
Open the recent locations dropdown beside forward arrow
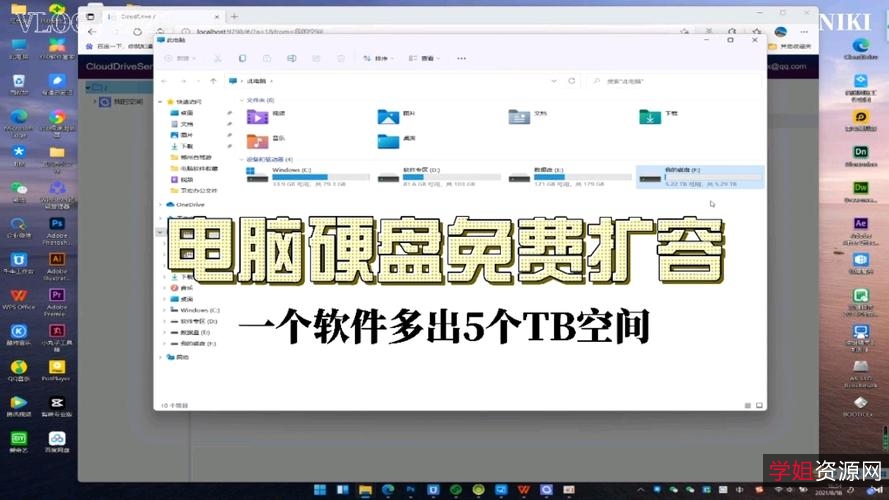[x=197, y=81]
